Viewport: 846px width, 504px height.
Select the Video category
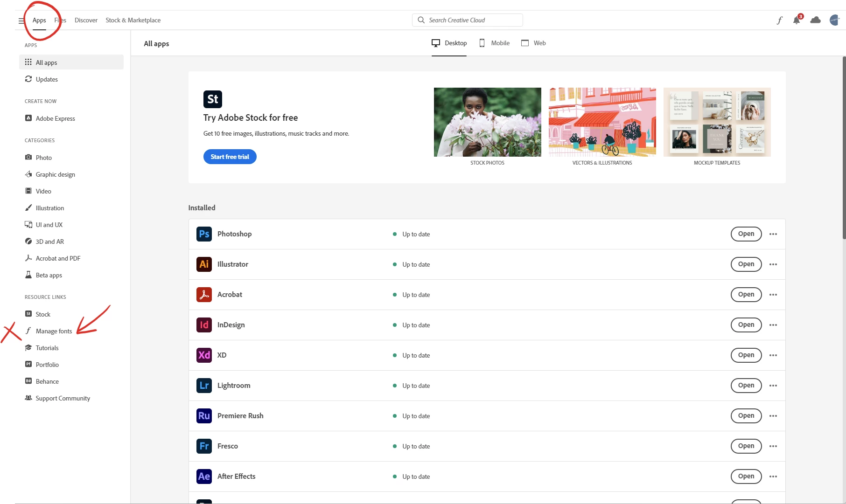[71, 191]
